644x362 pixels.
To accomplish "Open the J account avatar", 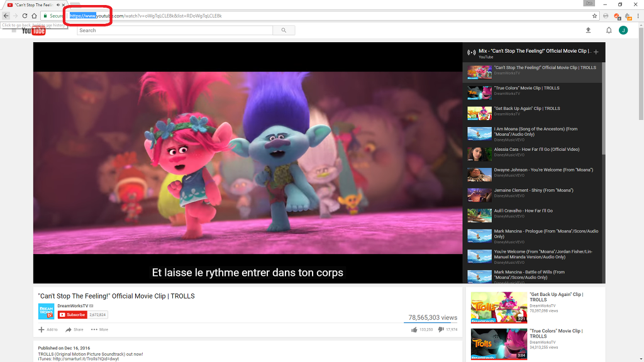I will pyautogui.click(x=623, y=30).
